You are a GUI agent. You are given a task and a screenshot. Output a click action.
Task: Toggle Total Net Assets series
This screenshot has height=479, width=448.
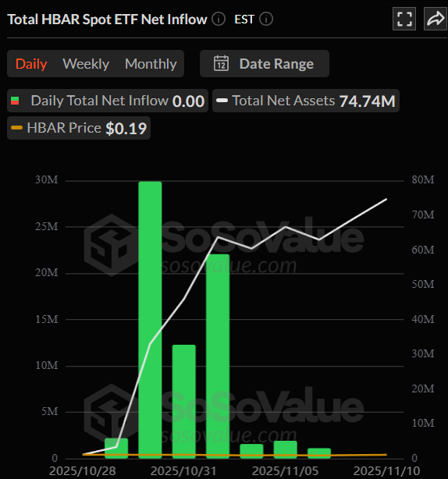click(x=306, y=101)
